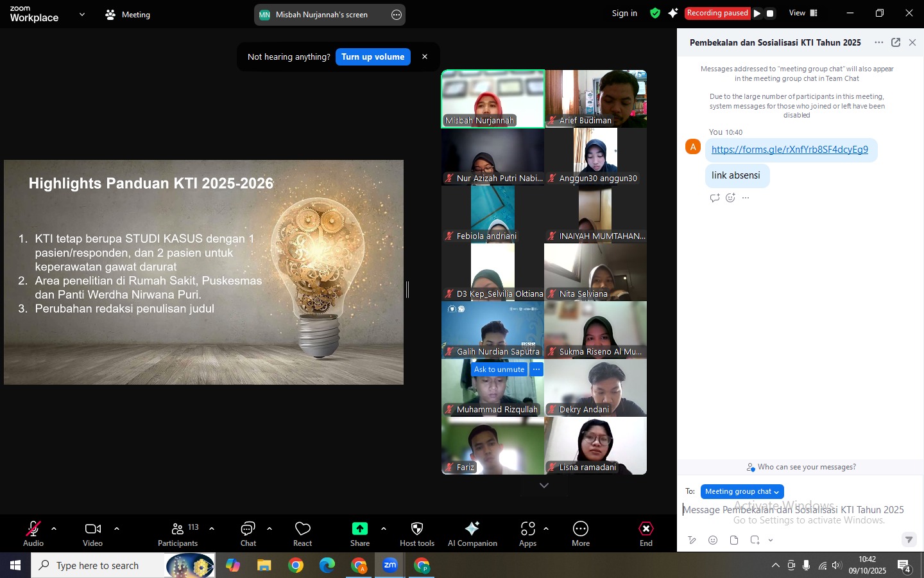Start your camera with Video button
The image size is (924, 578).
click(x=92, y=534)
